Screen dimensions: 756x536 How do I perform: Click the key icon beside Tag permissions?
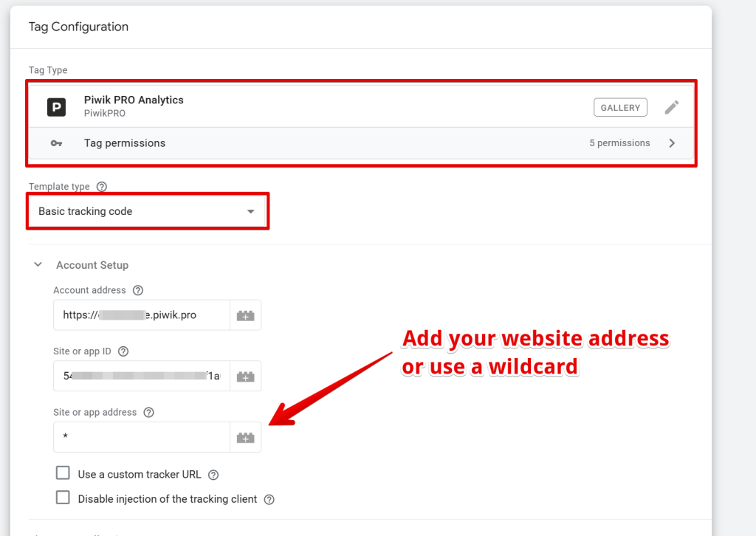pyautogui.click(x=56, y=143)
